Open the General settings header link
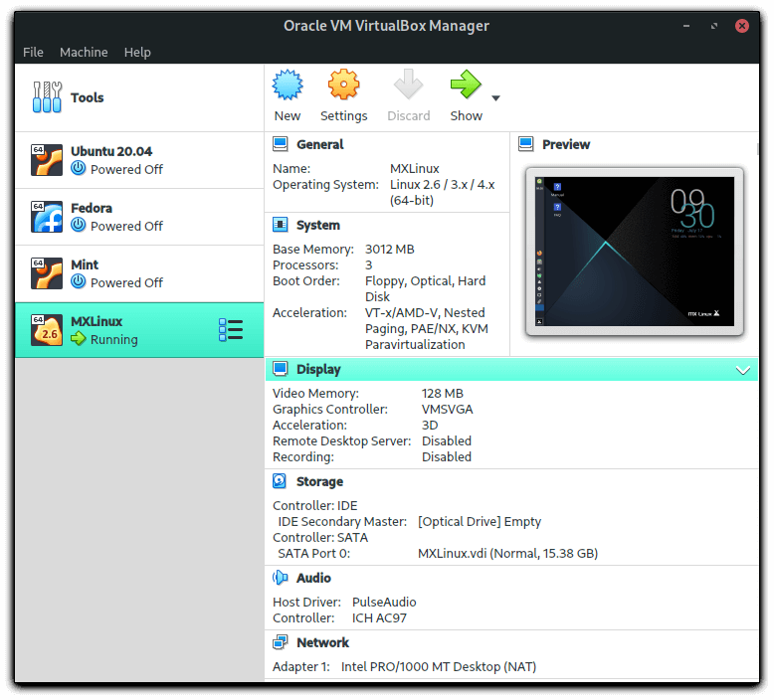774x700 pixels. tap(320, 144)
